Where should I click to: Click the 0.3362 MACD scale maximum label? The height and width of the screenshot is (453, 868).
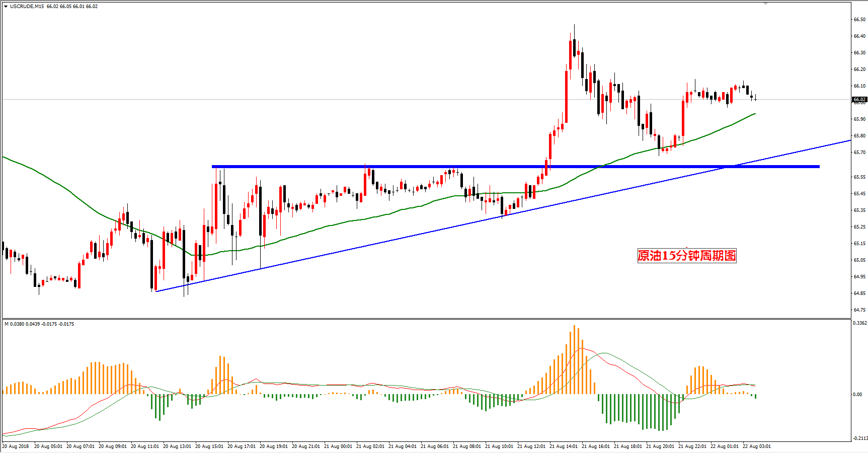860,323
